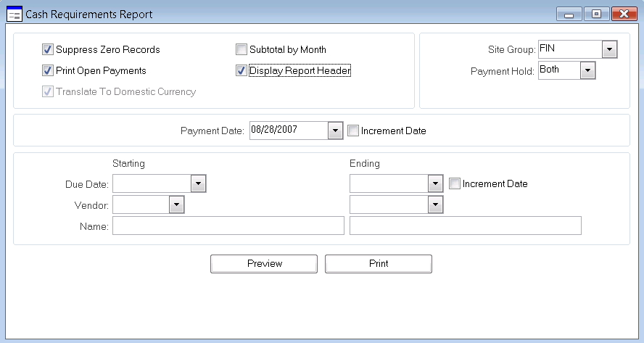Screen dimensions: 644x343
Task: Enable the Subtotal by Month checkbox
Action: 241,50
